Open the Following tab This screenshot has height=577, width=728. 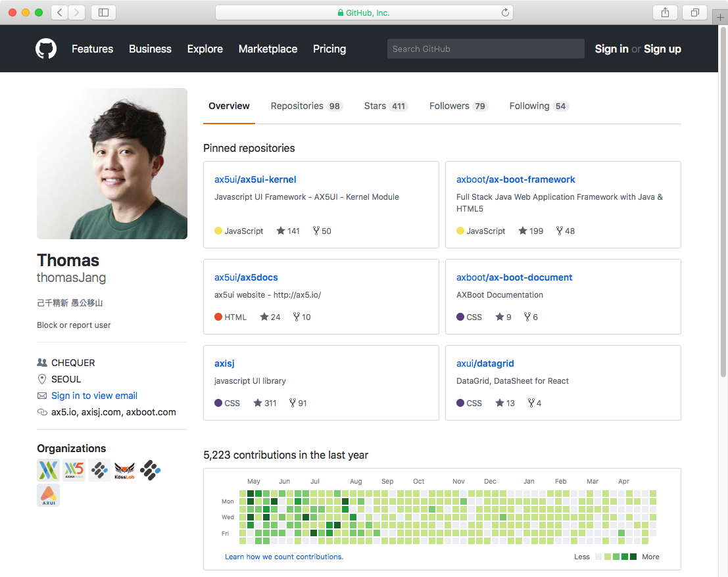coord(539,106)
